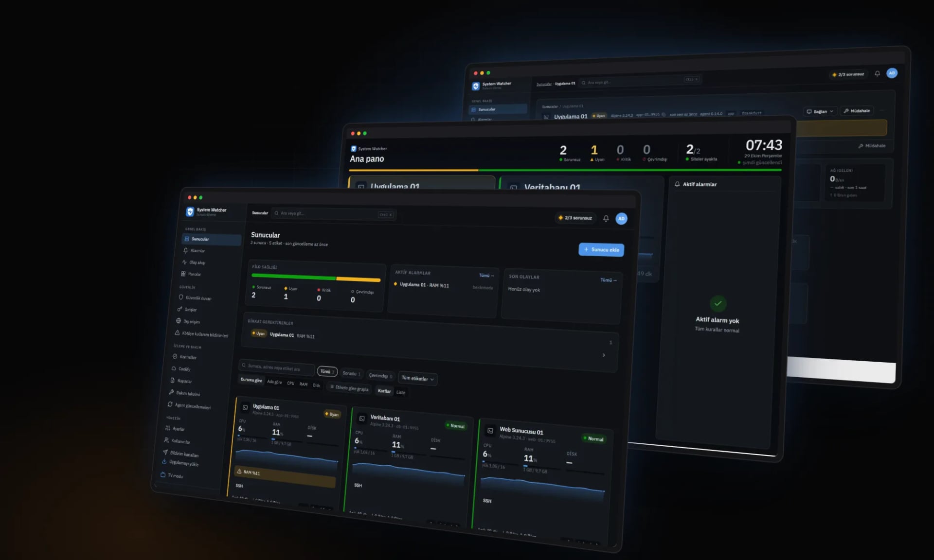Sort servers by RAM
The width and height of the screenshot is (934, 560).
pyautogui.click(x=304, y=384)
